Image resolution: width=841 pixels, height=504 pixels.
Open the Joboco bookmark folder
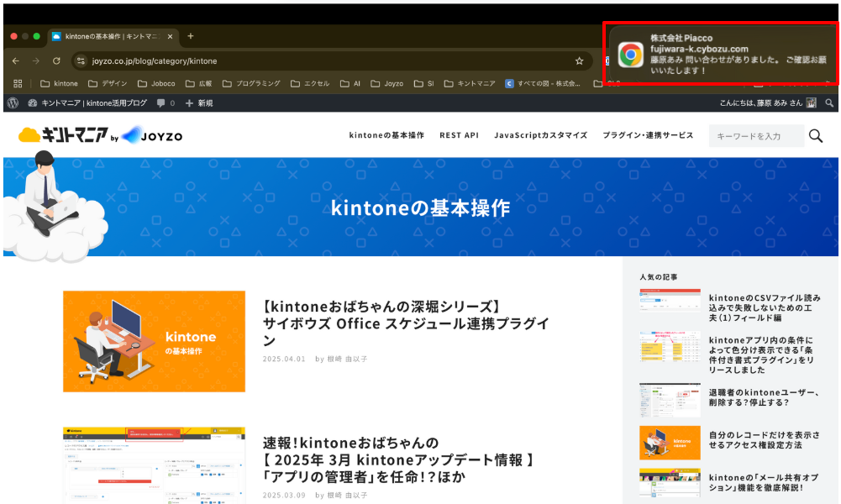(x=156, y=84)
